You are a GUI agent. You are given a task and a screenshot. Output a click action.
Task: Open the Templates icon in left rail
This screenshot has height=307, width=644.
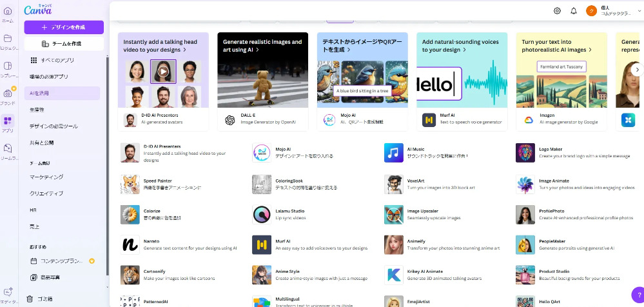[7, 66]
